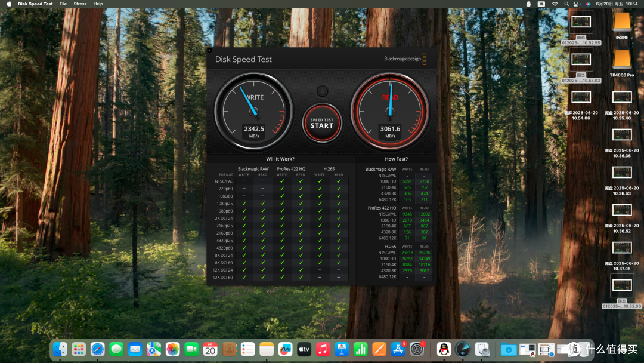The width and height of the screenshot is (644, 363).
Task: Open Photos from the dock
Action: tap(172, 349)
